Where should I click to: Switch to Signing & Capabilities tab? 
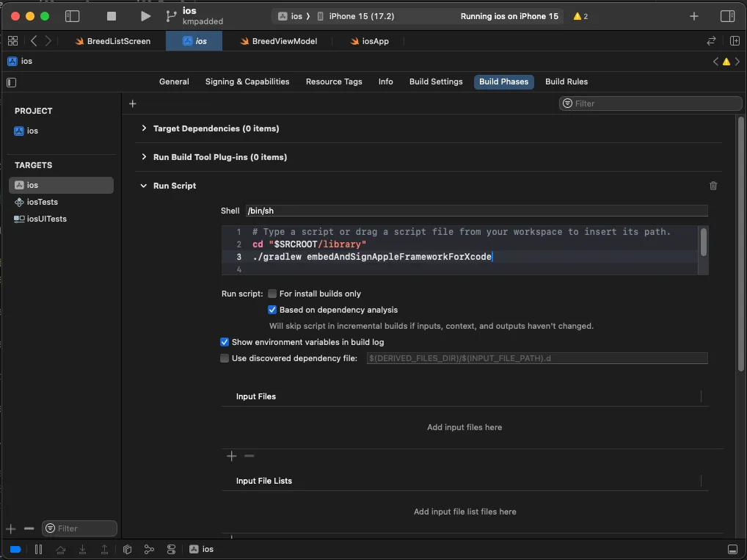point(247,81)
